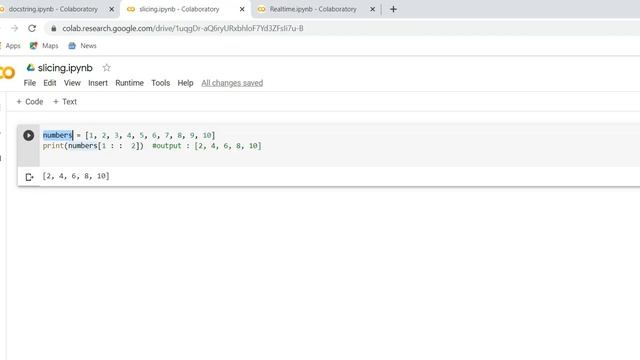Click the lock icon in address bar
The image size is (640, 360).
click(x=53, y=29)
